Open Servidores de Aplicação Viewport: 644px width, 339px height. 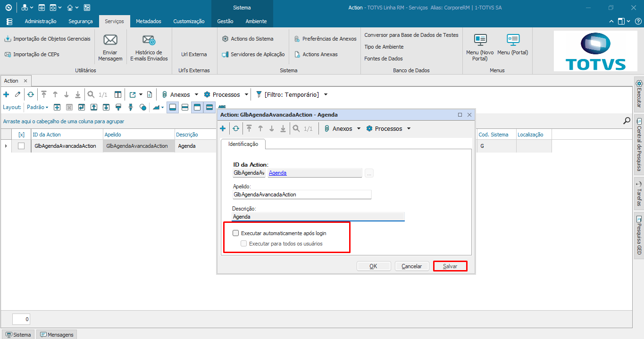pos(253,54)
